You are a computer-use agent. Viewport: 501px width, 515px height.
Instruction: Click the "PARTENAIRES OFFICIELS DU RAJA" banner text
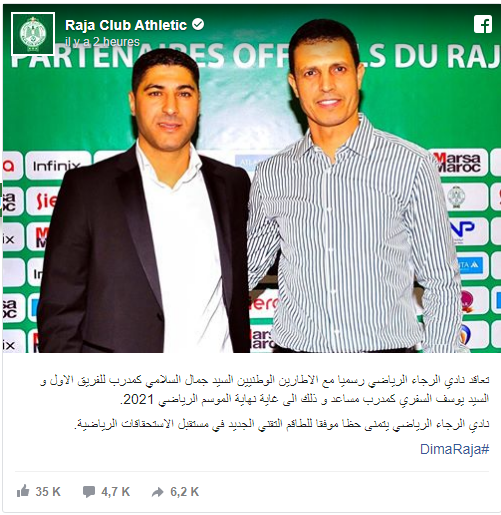pyautogui.click(x=255, y=55)
